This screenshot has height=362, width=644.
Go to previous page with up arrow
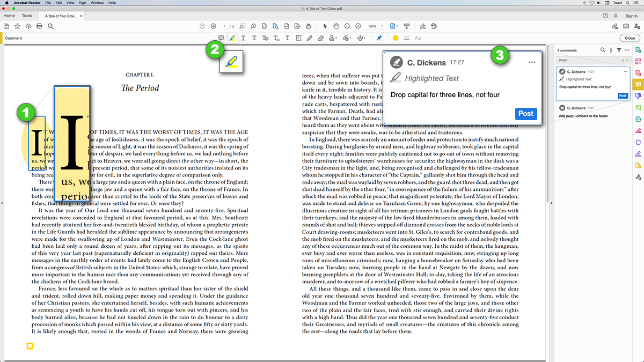(202, 26)
